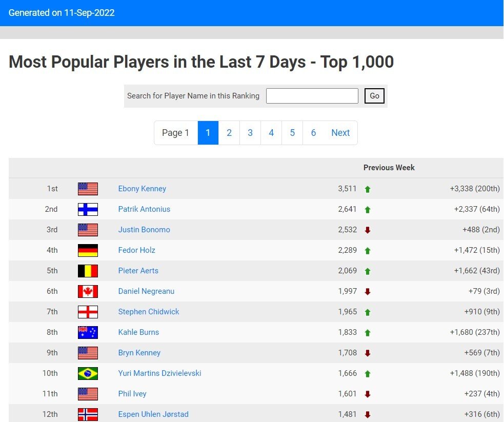Screen dimensions: 504x422
Task: Open Stephen Chidwick's player profile
Action: pyautogui.click(x=149, y=312)
